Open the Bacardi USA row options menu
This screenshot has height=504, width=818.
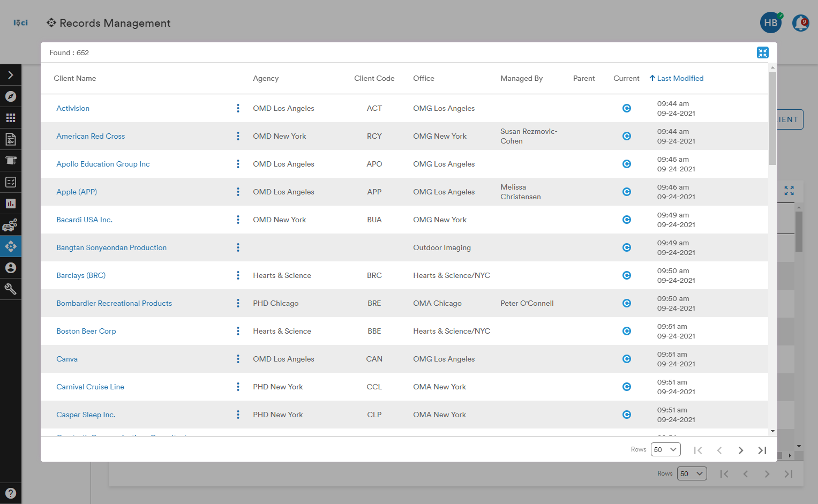238,220
